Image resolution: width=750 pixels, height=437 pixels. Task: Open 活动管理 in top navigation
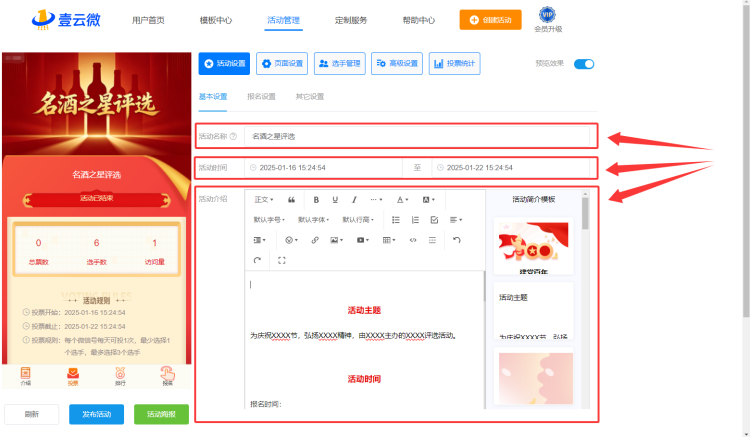283,20
